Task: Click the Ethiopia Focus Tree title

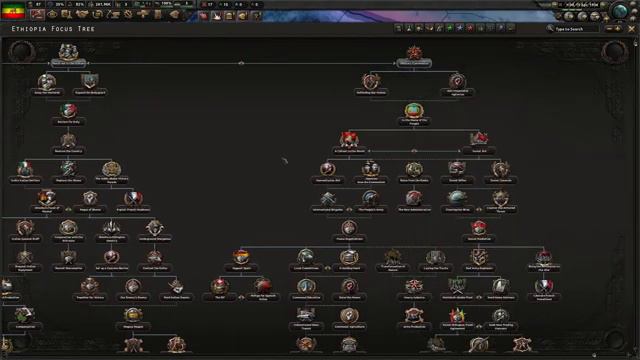Action: click(53, 29)
